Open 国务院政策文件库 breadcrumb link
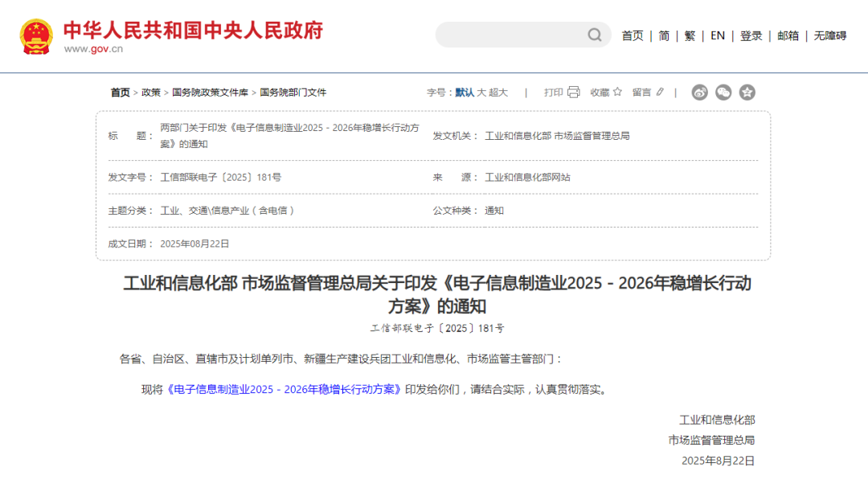Image resolution: width=868 pixels, height=484 pixels. point(210,92)
